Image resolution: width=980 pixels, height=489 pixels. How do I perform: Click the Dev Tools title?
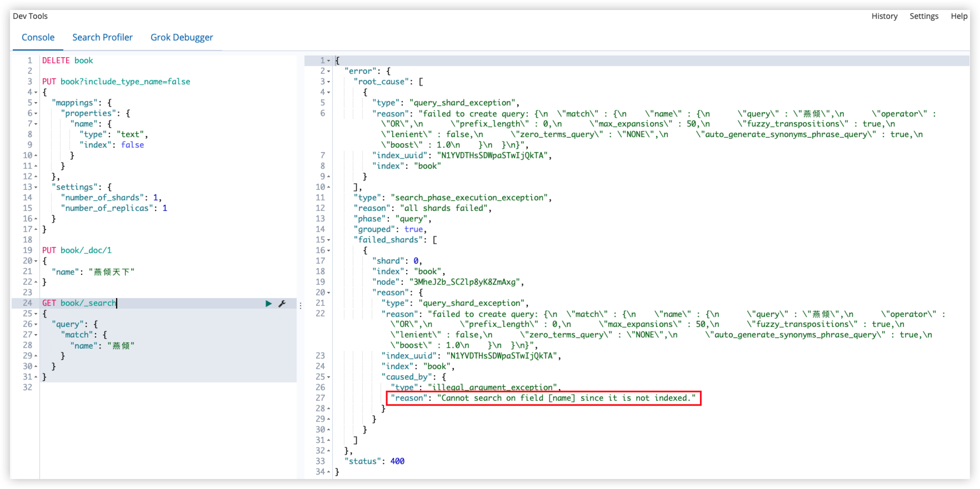tap(30, 16)
